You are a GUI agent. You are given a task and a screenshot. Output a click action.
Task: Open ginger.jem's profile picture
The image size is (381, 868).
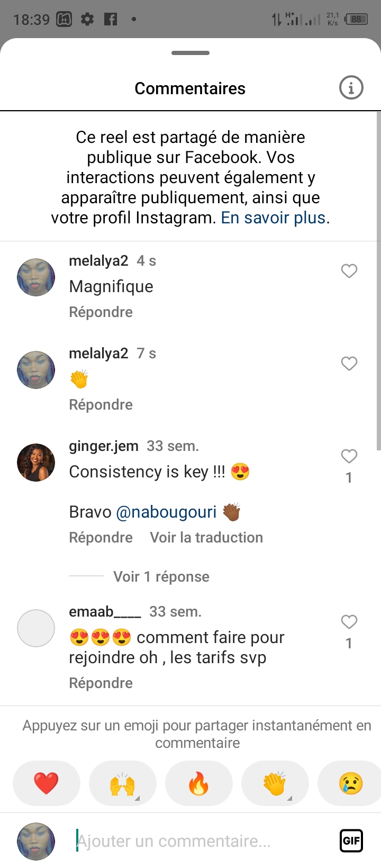[36, 462]
